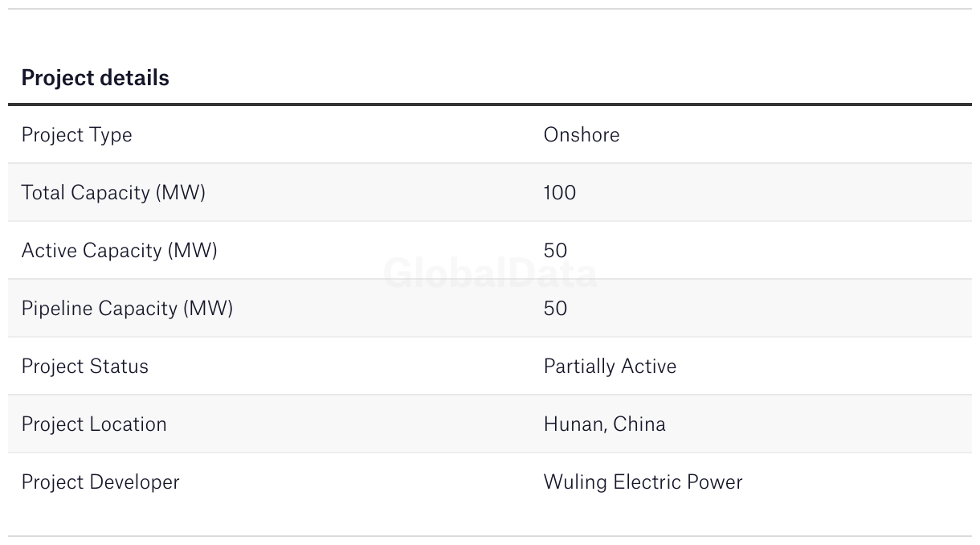The width and height of the screenshot is (980, 545).
Task: Click the word China in Project Location
Action: [x=639, y=424]
